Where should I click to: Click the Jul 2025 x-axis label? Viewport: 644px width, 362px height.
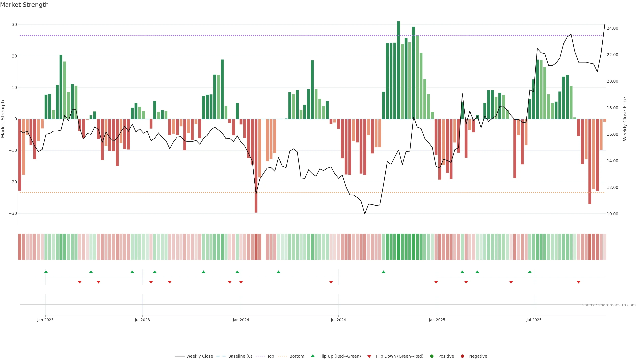(534, 320)
